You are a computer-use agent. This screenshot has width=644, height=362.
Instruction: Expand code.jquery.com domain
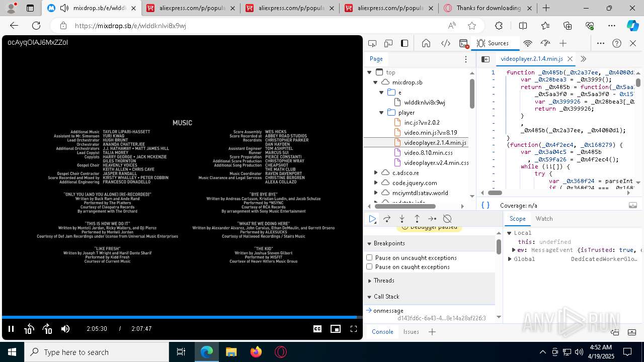click(x=375, y=183)
